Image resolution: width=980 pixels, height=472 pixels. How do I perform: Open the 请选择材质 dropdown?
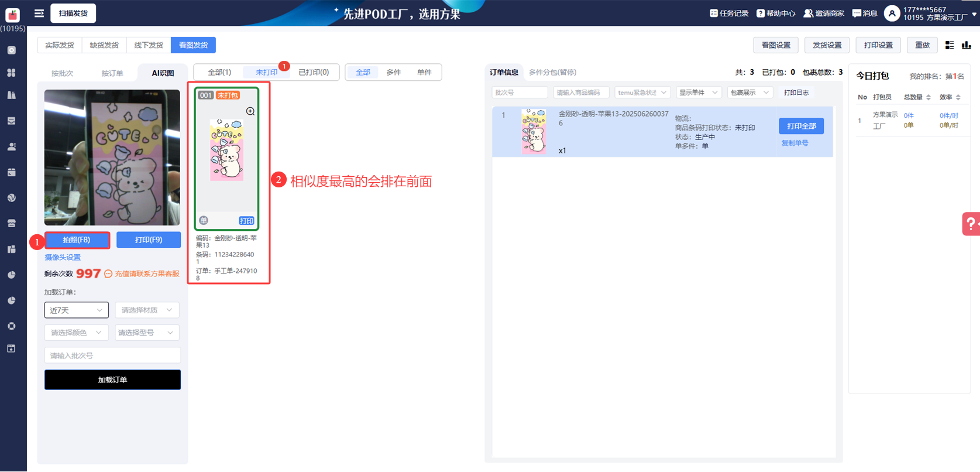point(147,310)
